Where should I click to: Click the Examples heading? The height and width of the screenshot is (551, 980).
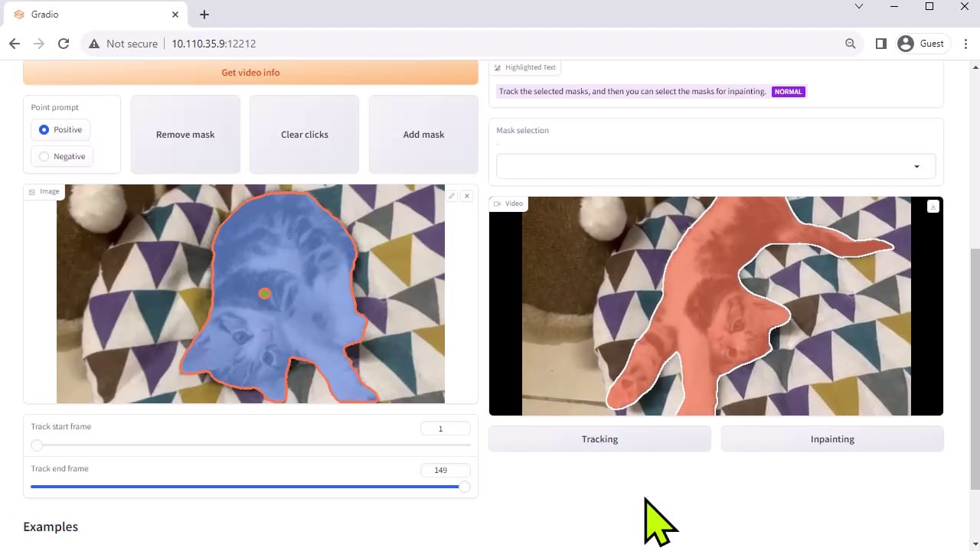51,527
